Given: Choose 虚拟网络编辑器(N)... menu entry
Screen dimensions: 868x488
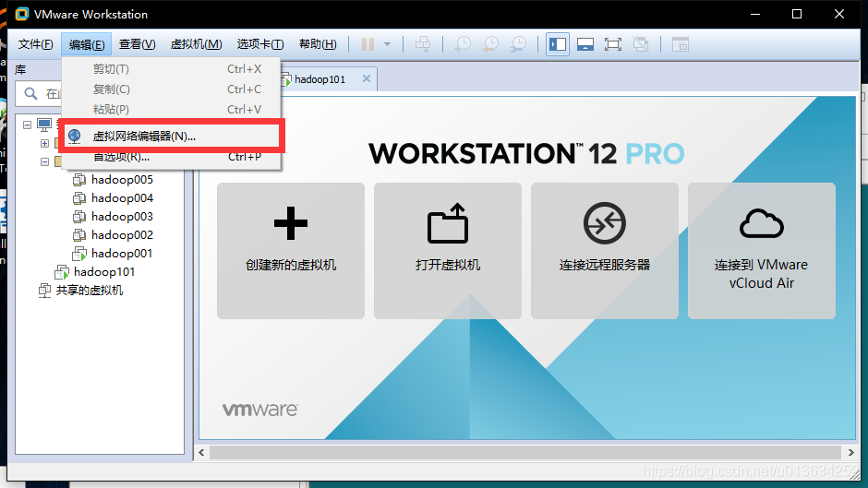Looking at the screenshot, I should [172, 137].
